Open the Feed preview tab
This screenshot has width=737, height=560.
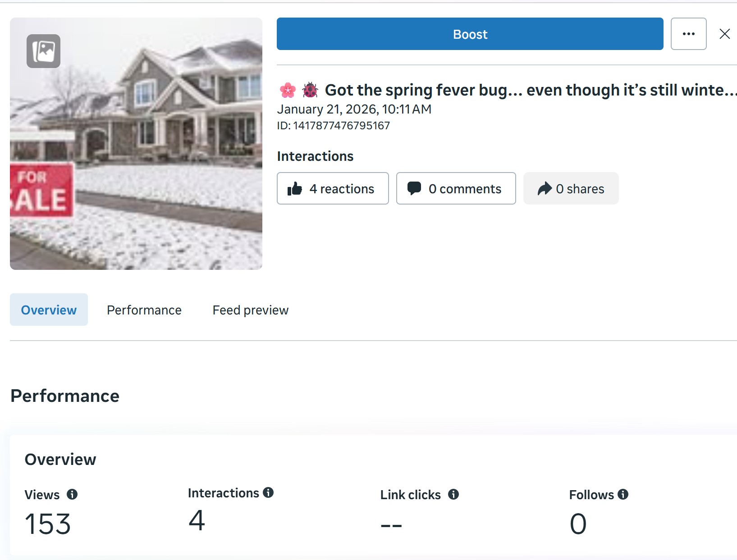pyautogui.click(x=250, y=310)
